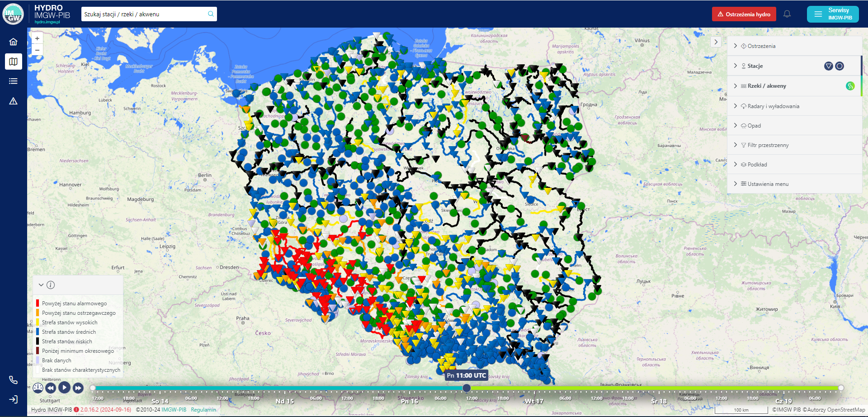Click the hazard warning icon in the sidebar

pos(13,100)
